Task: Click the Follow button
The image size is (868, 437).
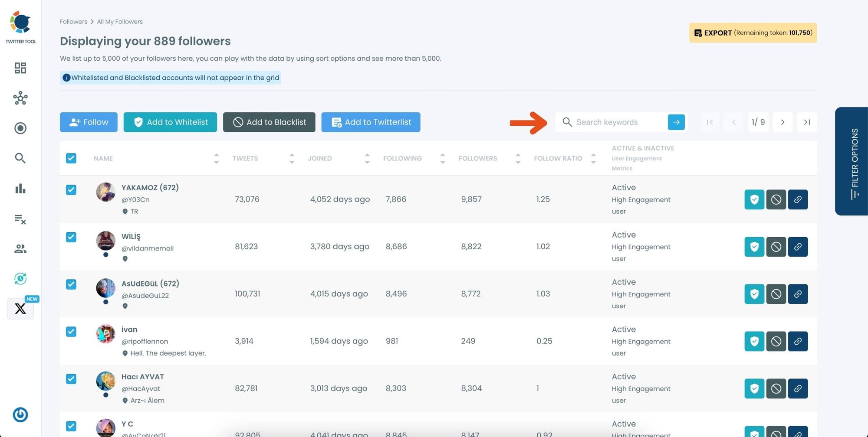Action: click(x=89, y=122)
